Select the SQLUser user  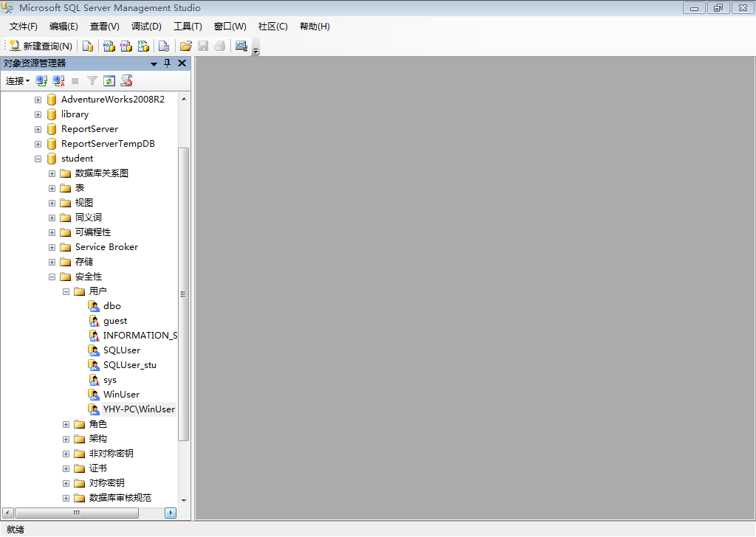tap(122, 350)
